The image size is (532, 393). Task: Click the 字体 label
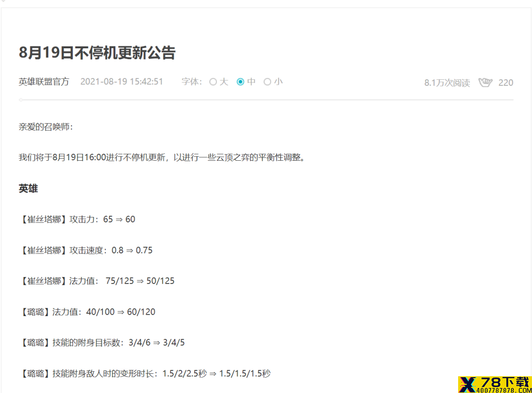(192, 82)
